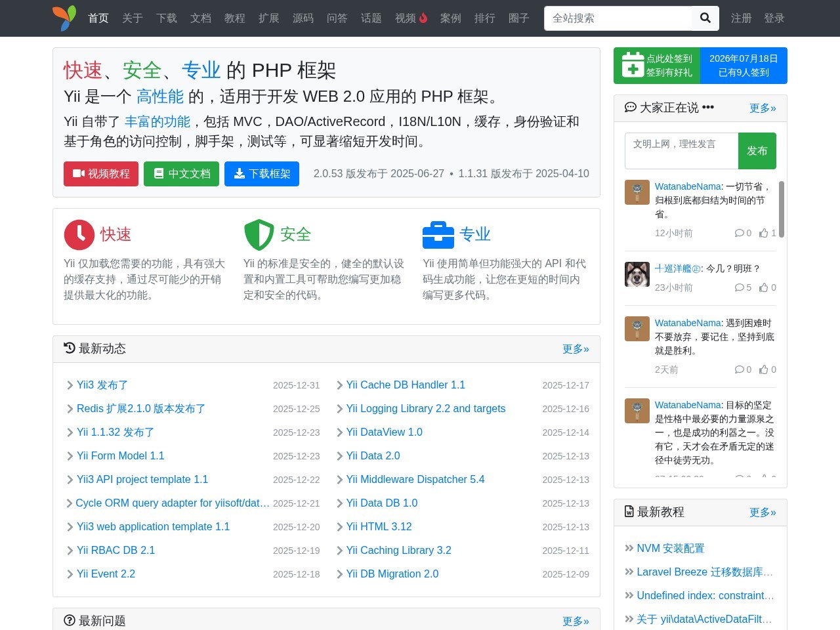Click the like icon on the 一切节省 comment

point(764,233)
